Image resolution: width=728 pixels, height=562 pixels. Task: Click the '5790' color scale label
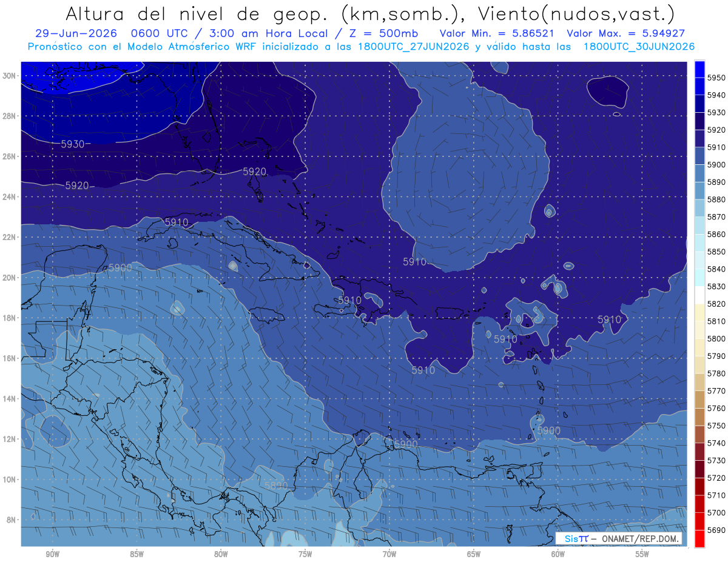coord(718,356)
